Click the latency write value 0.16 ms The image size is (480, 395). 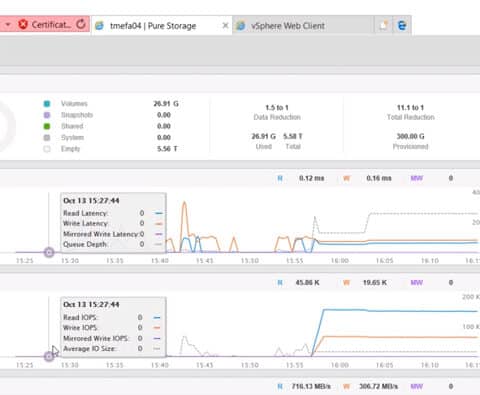click(379, 178)
